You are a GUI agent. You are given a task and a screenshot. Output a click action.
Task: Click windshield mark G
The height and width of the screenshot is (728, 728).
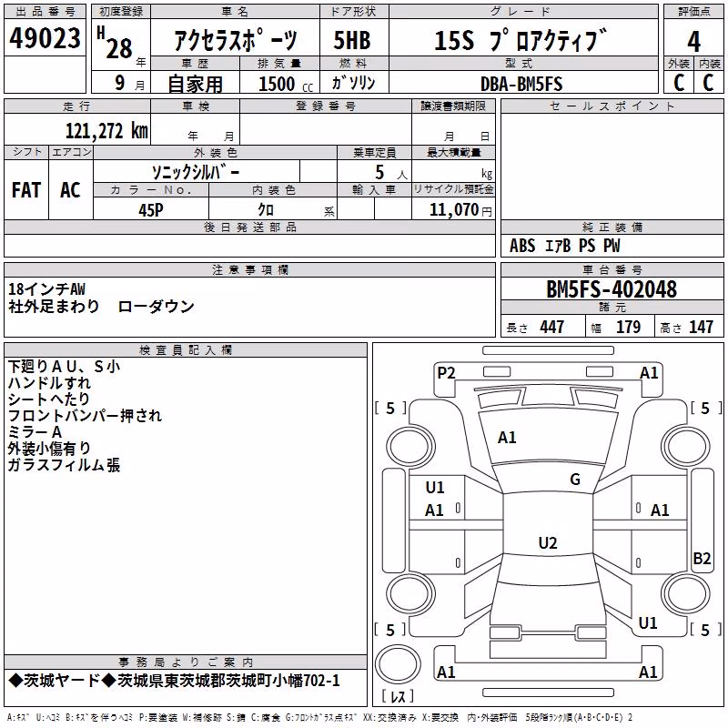pyautogui.click(x=575, y=479)
